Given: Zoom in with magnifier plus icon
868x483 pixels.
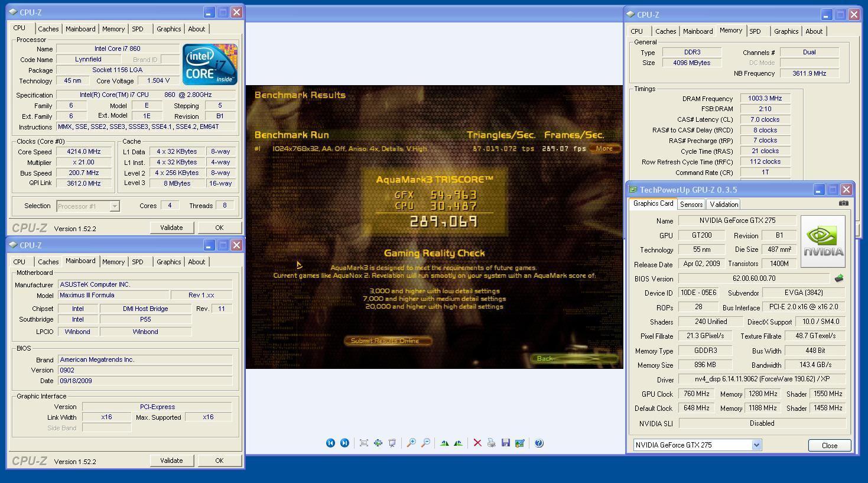Looking at the screenshot, I should click(411, 443).
